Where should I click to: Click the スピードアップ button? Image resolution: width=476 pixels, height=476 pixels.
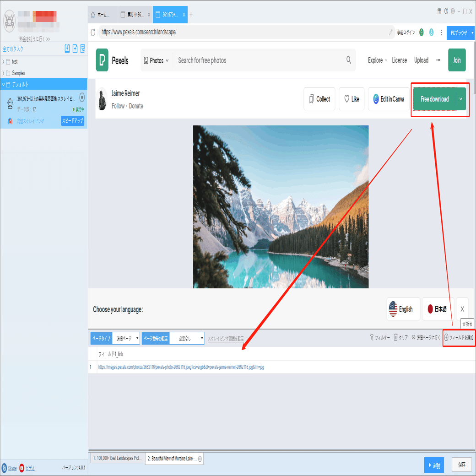73,121
